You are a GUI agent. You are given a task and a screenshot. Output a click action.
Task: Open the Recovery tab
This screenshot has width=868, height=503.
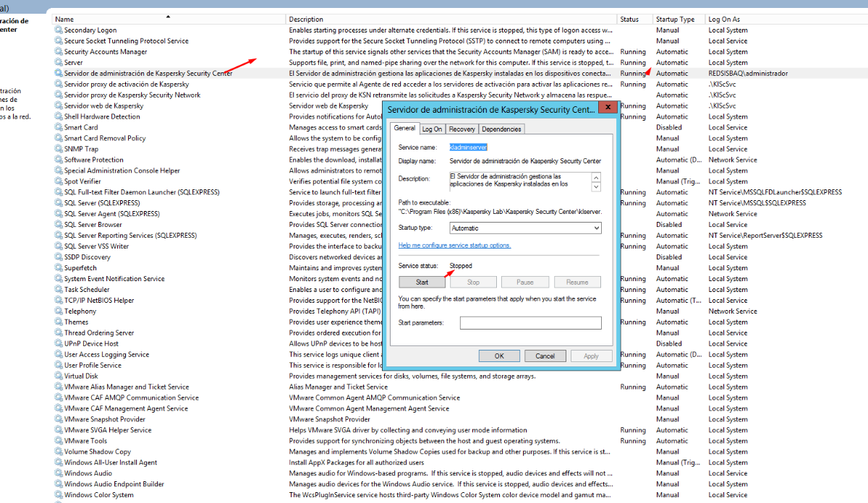tap(461, 129)
